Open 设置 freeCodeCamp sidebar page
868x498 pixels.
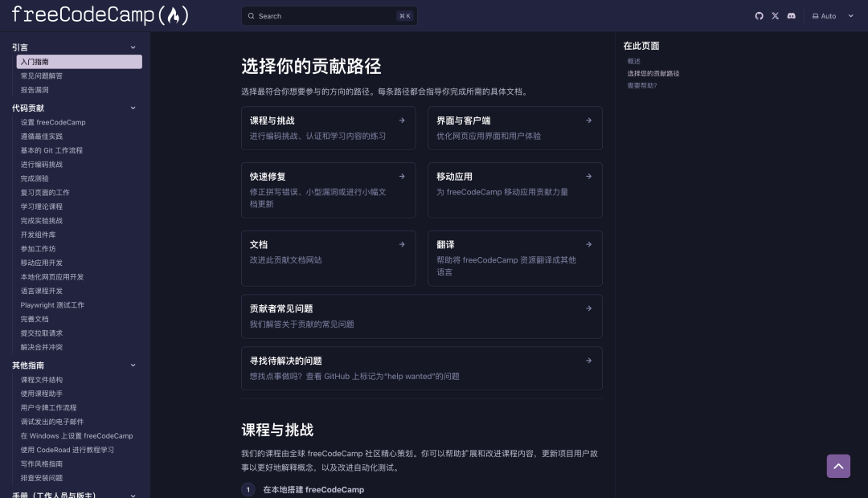tap(53, 122)
